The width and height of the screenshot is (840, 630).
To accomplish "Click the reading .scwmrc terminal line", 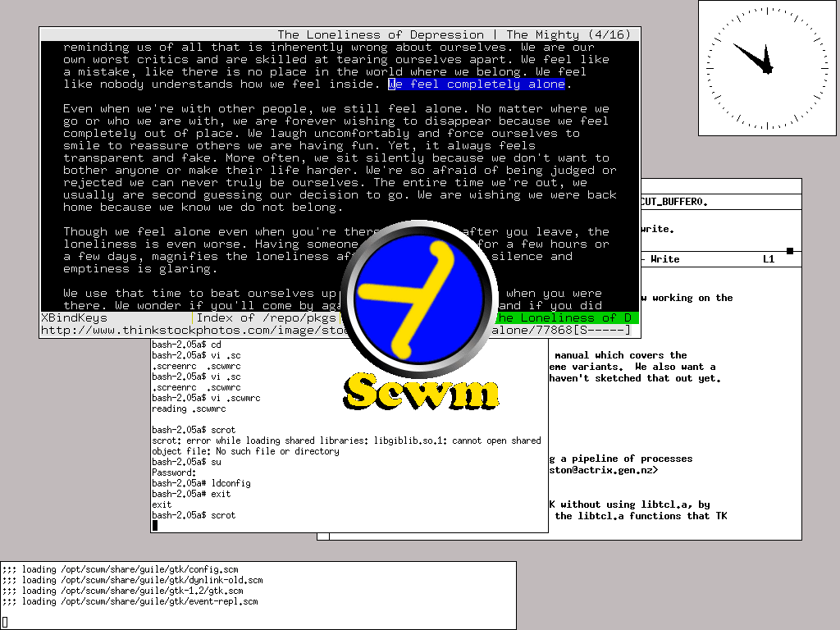I will click(x=189, y=409).
